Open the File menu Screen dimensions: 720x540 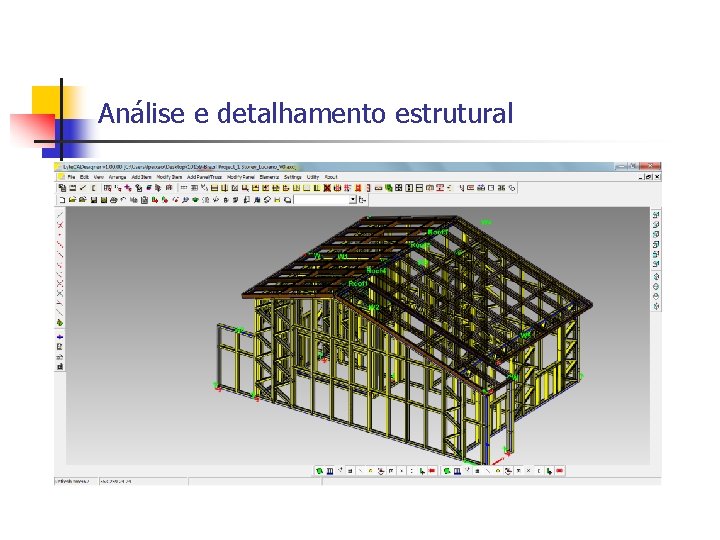coord(72,177)
